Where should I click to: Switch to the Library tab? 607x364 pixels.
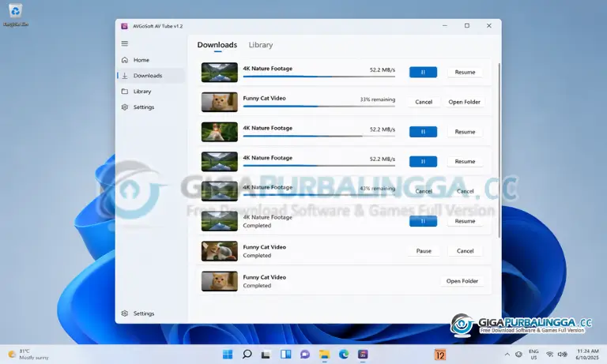(x=261, y=45)
